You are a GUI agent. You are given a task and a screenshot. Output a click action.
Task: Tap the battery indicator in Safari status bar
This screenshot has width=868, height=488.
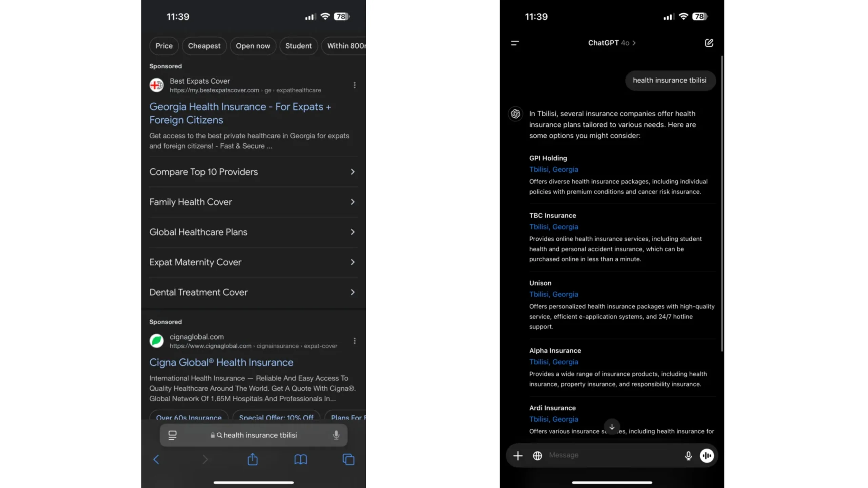342,17
